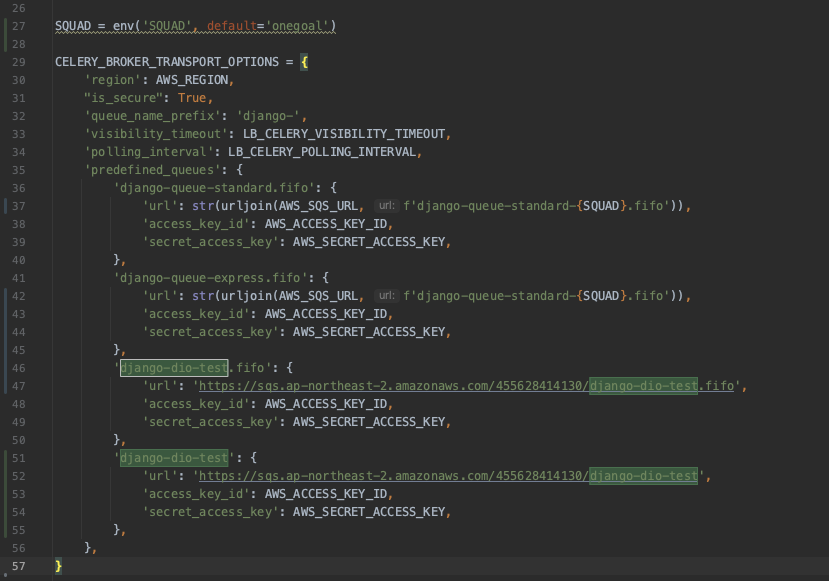
Task: Select the url: inlay hint on line 42
Action: pos(386,296)
